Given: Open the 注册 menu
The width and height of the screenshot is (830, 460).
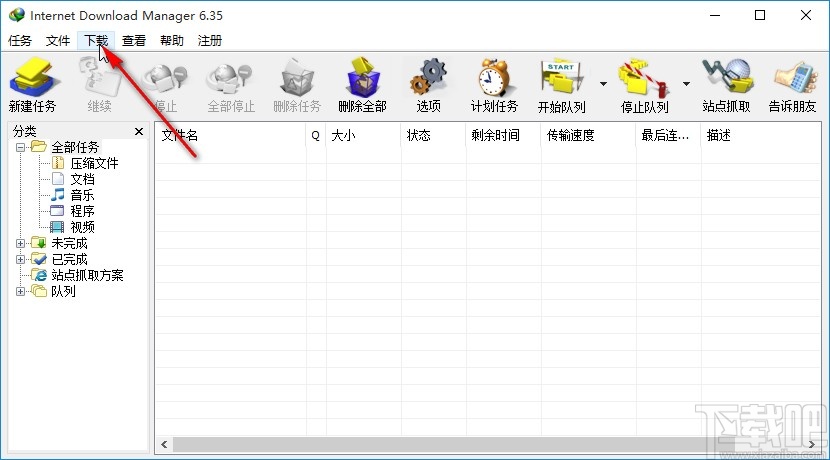Looking at the screenshot, I should click(x=210, y=41).
